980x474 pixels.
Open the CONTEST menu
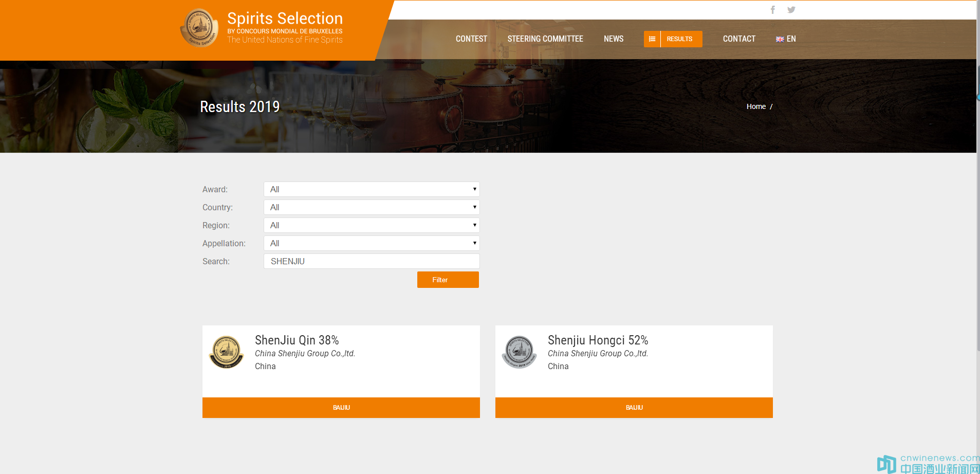471,39
